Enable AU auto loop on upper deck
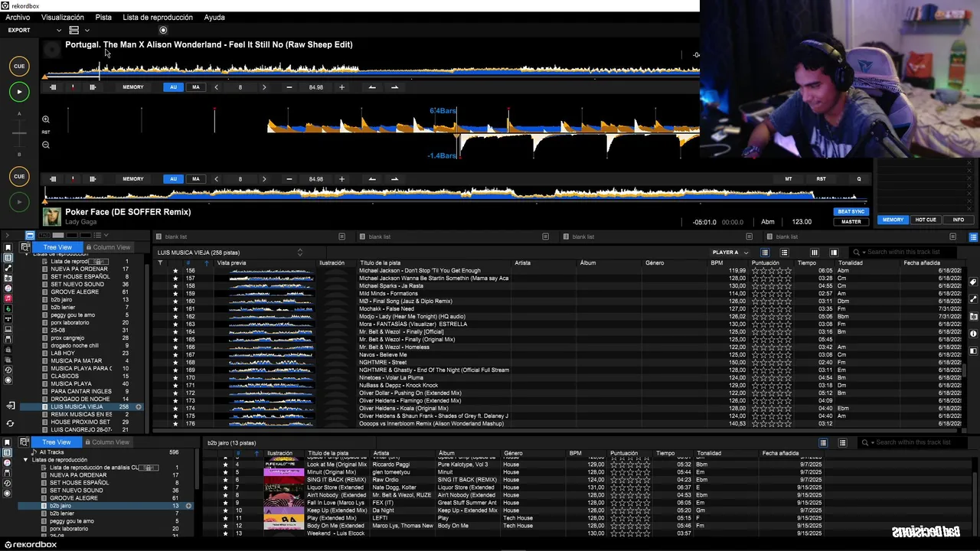The height and width of the screenshot is (551, 980). [x=173, y=87]
